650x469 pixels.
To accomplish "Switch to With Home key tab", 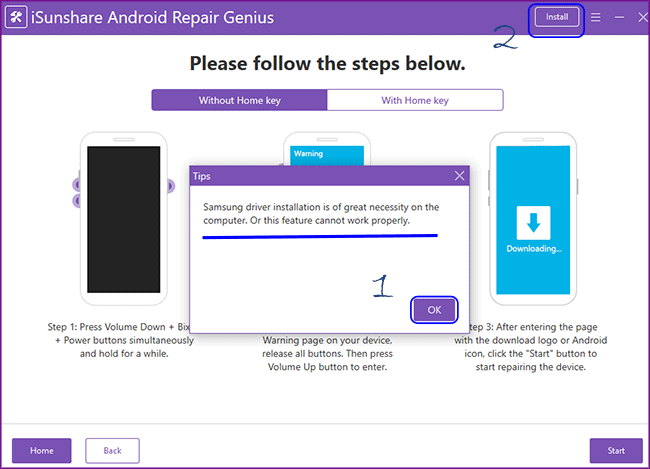I will (415, 100).
